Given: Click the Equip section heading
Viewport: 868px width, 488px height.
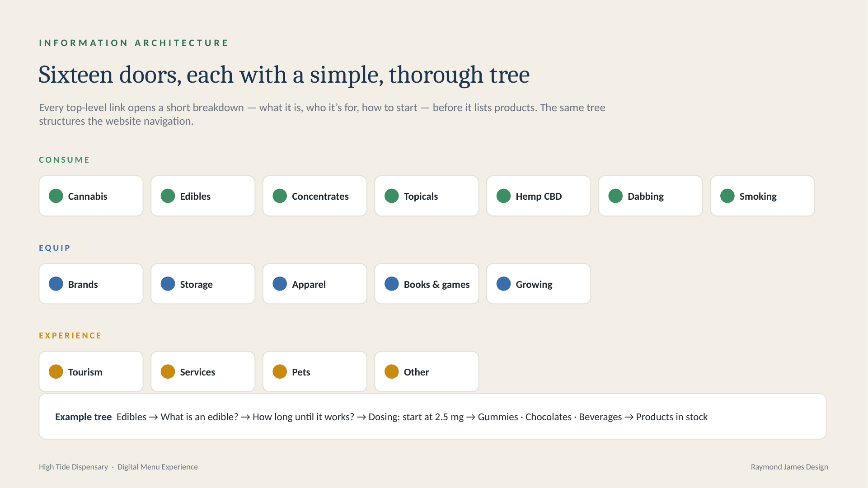Looking at the screenshot, I should (55, 248).
